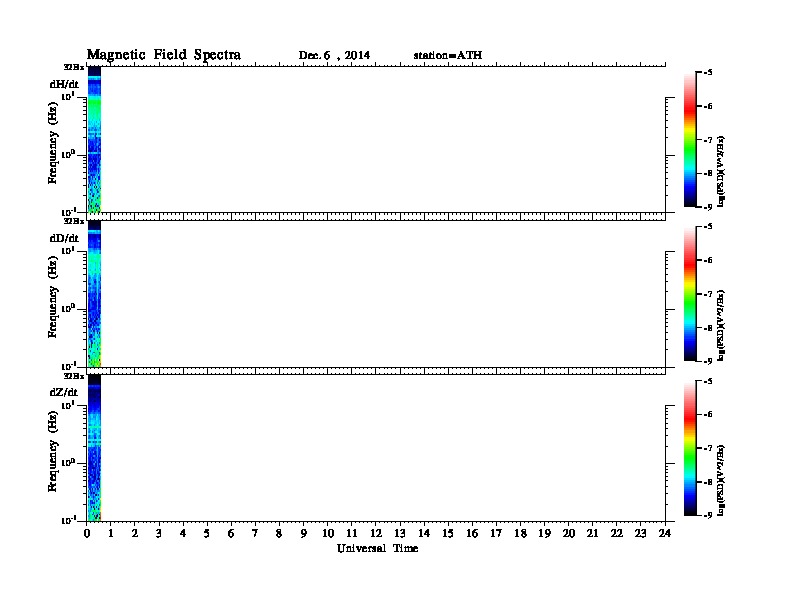This screenshot has width=792, height=612.
Task: Click the dH/dt spectrogram data strip
Action: (94, 139)
